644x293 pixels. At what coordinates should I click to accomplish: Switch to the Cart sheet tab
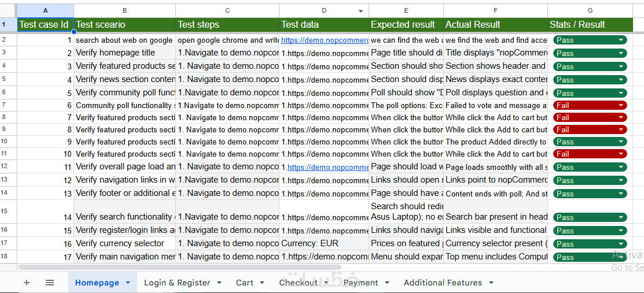(x=245, y=283)
